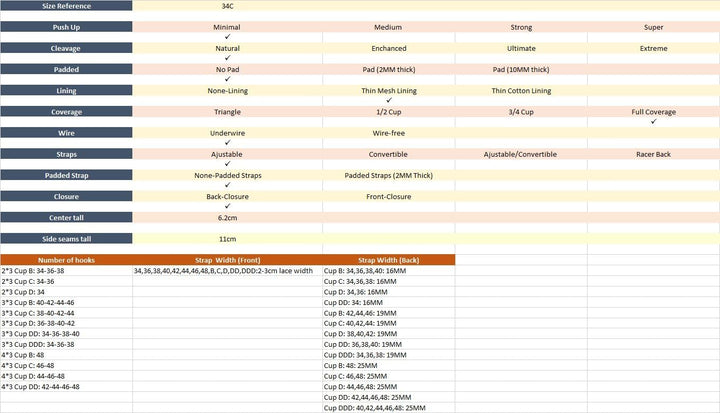Select the Extreme cleavage option
This screenshot has width=720, height=413.
653,49
